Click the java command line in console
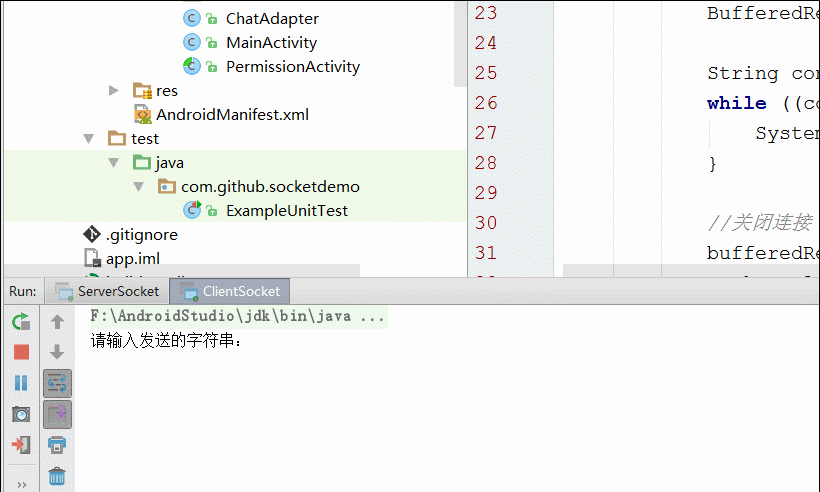This screenshot has height=492, width=820. point(237,316)
